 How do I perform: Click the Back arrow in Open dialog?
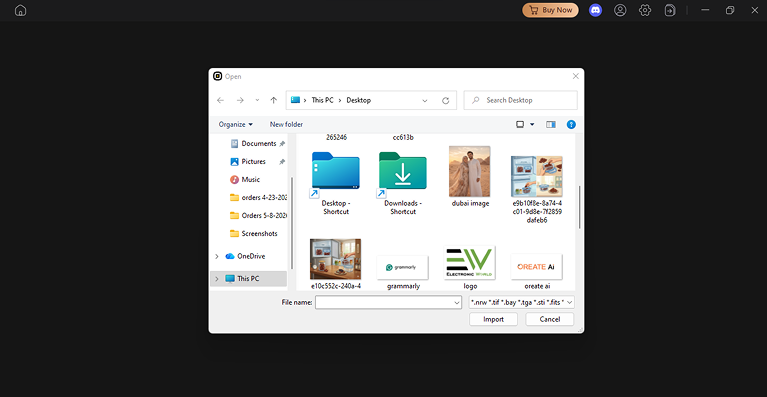pos(221,100)
